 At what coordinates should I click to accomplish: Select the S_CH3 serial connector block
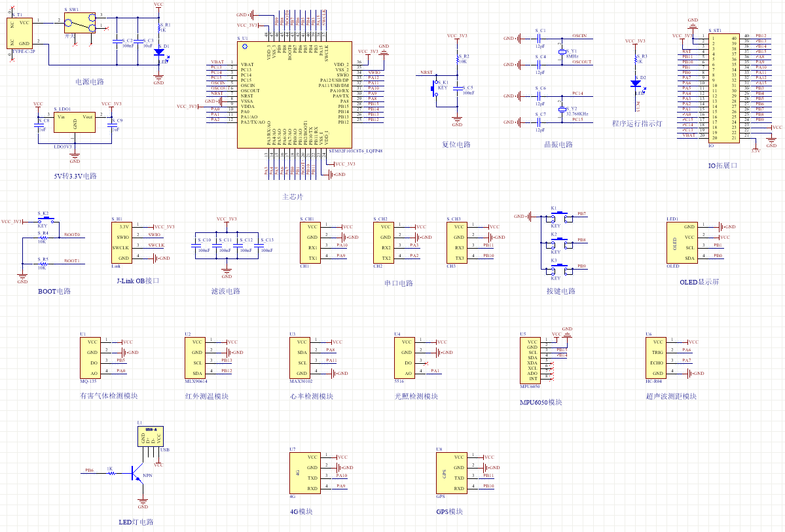(456, 243)
